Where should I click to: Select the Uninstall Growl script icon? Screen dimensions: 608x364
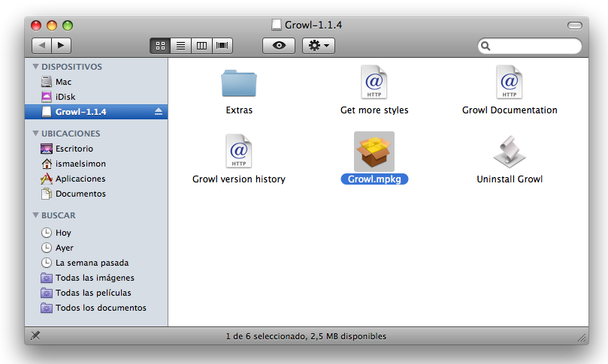pos(510,152)
